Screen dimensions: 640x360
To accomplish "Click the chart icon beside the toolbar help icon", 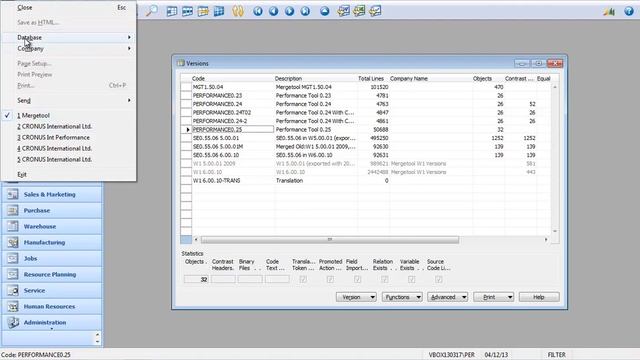I will click(609, 11).
